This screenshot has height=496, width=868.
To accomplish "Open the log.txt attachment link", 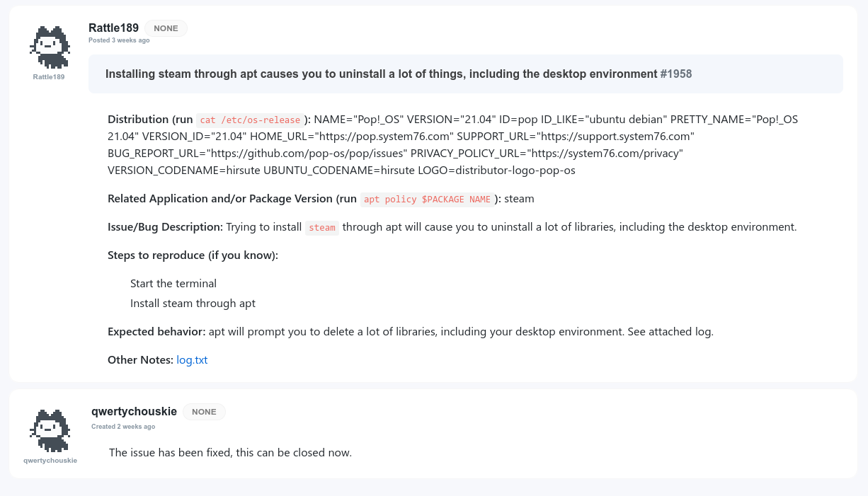I will 192,359.
